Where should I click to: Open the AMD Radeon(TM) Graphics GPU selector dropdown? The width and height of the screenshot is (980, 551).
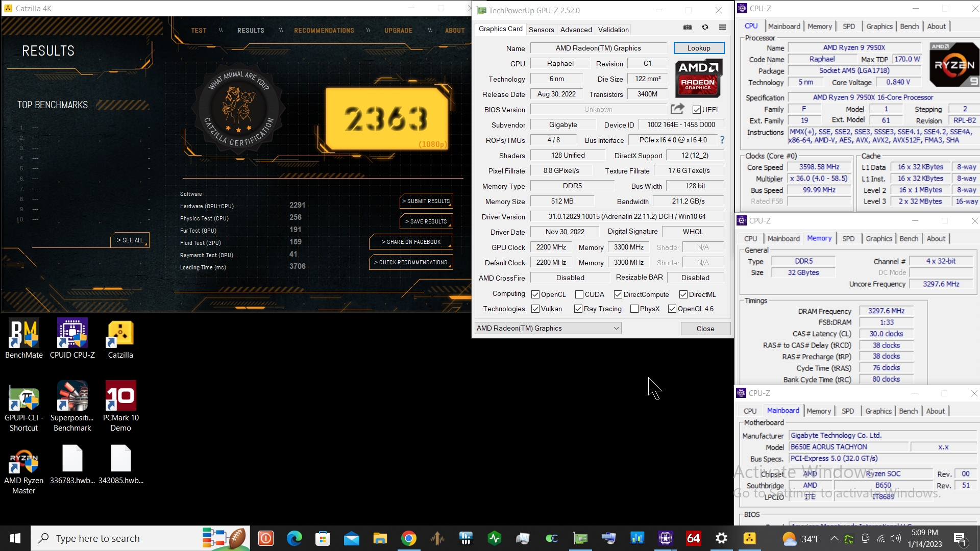[548, 328]
